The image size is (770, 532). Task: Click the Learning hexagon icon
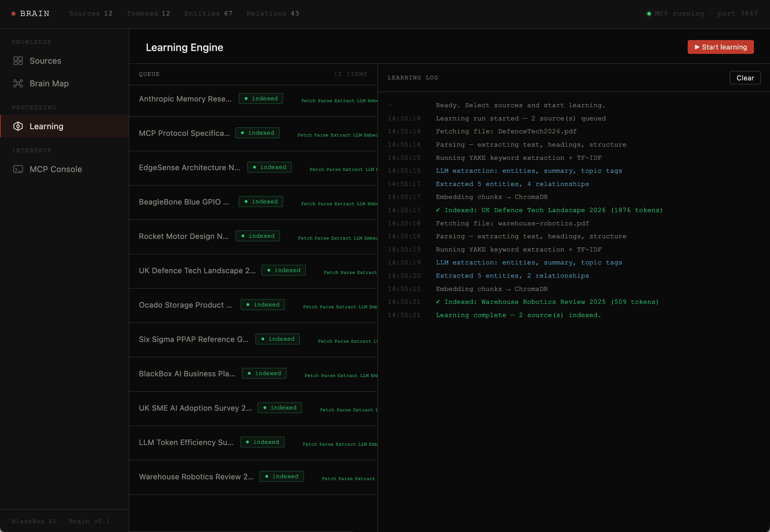[18, 126]
